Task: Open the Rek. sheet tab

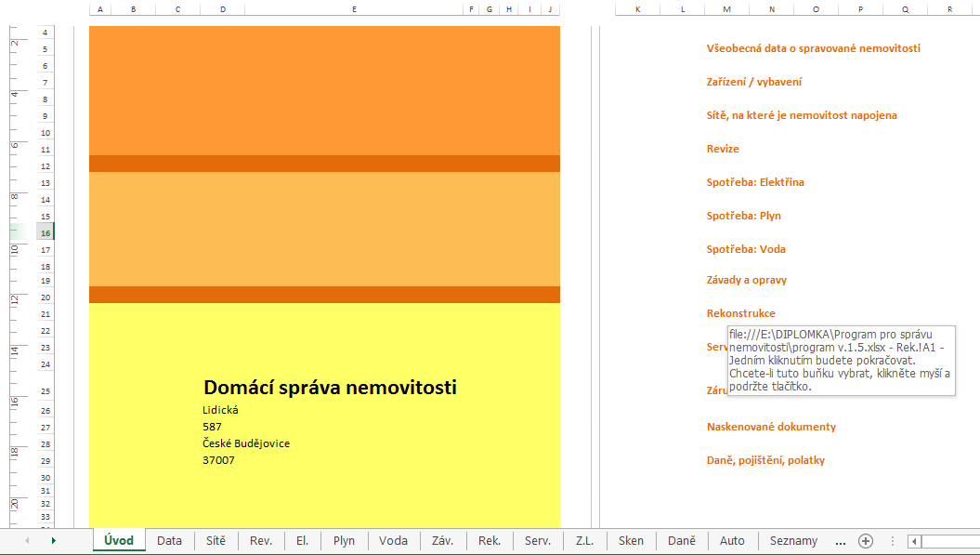Action: click(490, 541)
